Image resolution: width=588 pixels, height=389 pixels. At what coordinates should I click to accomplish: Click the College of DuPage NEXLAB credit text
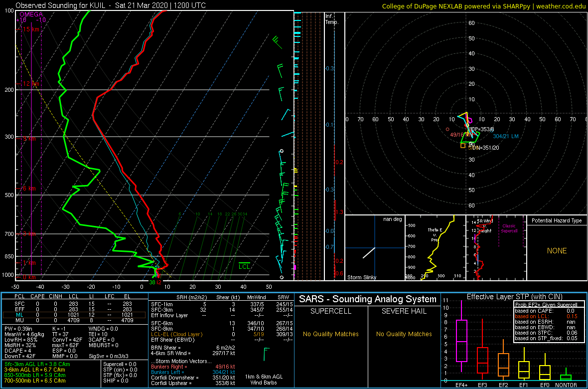pyautogui.click(x=484, y=6)
